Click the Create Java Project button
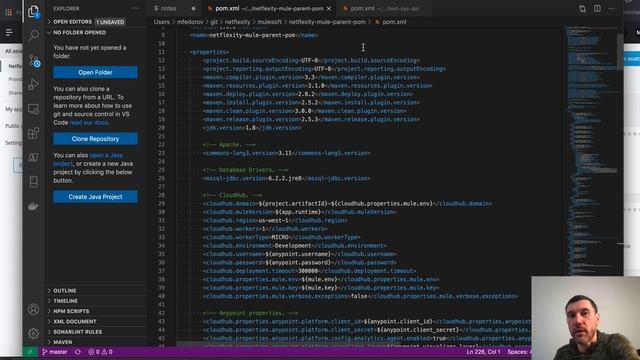 pos(95,197)
